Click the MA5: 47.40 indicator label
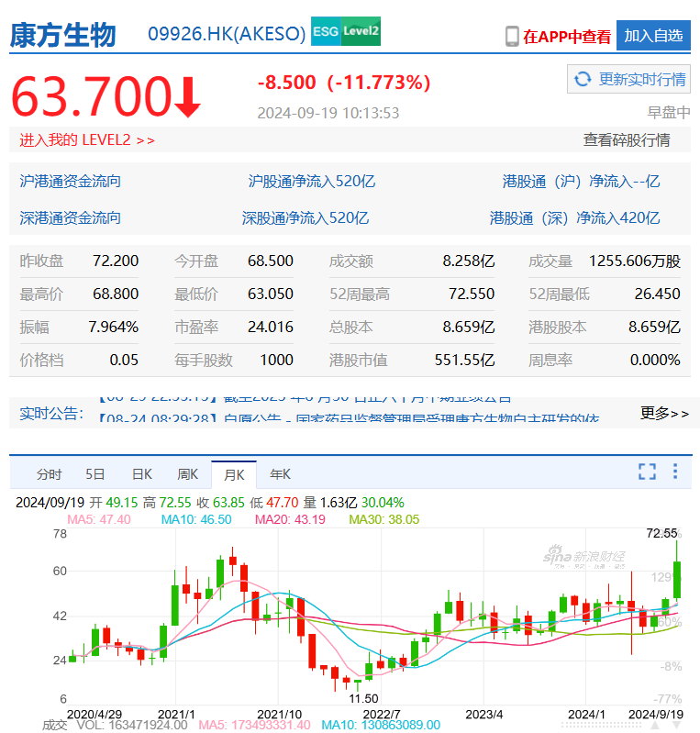Image resolution: width=700 pixels, height=733 pixels. click(99, 519)
